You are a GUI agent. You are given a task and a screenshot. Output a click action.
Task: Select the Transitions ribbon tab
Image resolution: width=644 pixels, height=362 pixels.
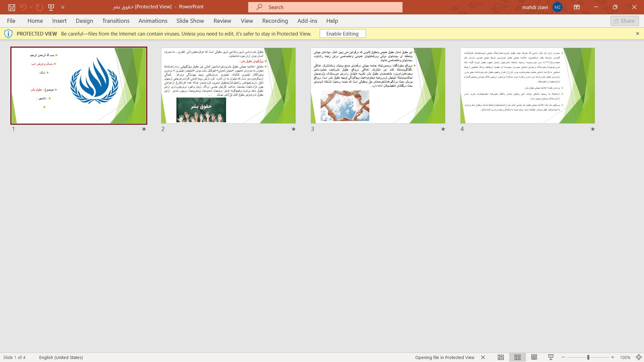click(115, 20)
